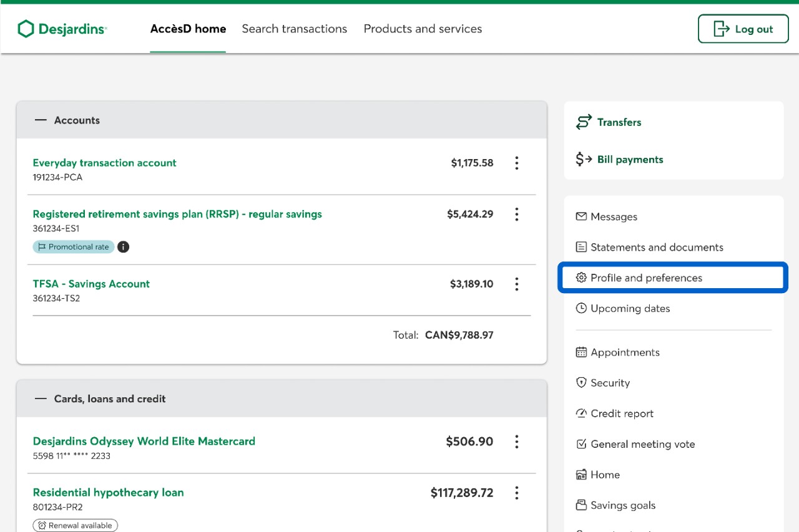Click the Log out button
This screenshot has height=532, width=799.
point(743,29)
